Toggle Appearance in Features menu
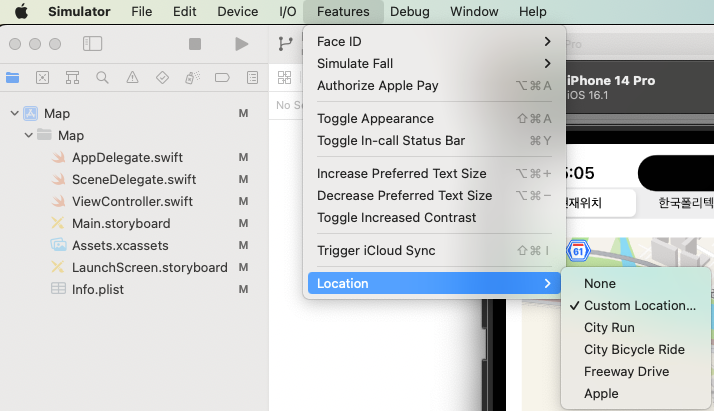Image resolution: width=714 pixels, height=411 pixels. tap(375, 118)
